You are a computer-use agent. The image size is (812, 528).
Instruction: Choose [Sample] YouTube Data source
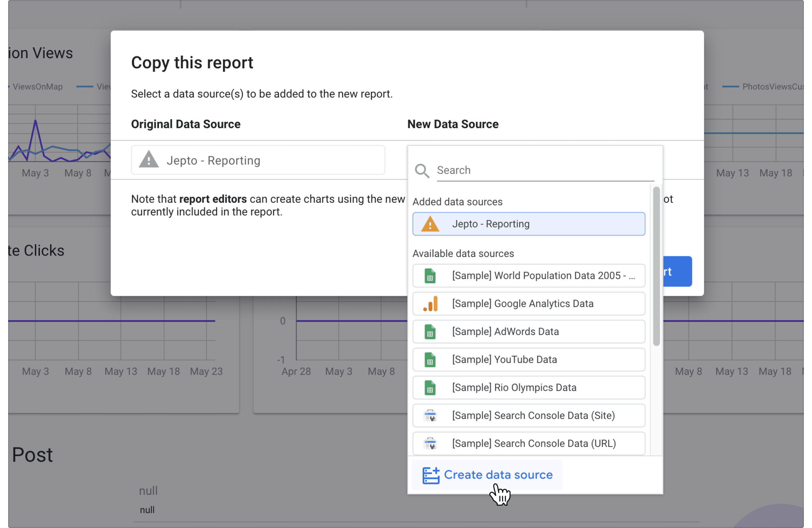point(528,359)
